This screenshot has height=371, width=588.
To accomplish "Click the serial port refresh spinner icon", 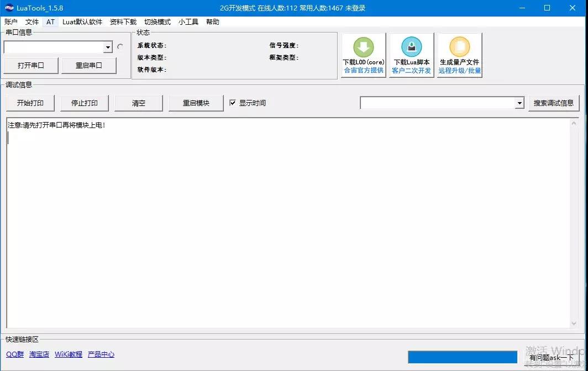I will 120,47.
